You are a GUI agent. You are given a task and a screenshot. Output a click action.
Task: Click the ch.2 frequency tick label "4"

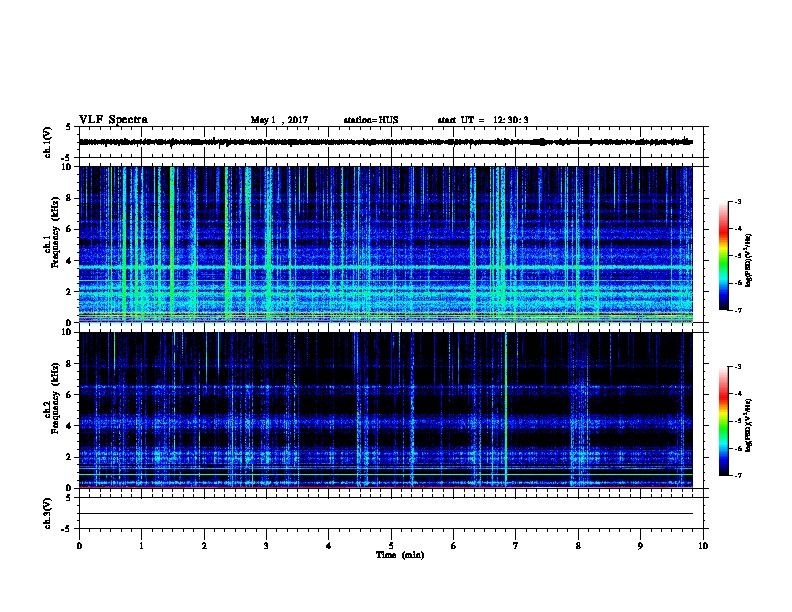(x=69, y=426)
